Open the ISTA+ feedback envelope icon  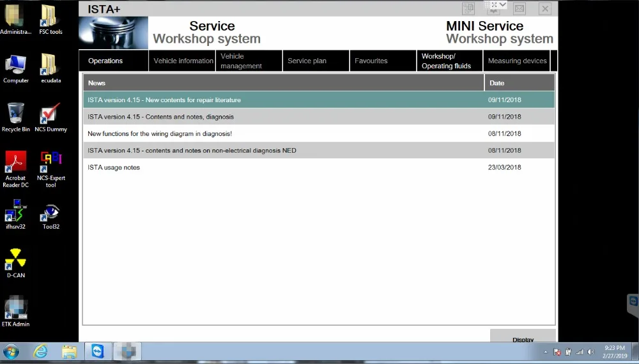pos(519,8)
